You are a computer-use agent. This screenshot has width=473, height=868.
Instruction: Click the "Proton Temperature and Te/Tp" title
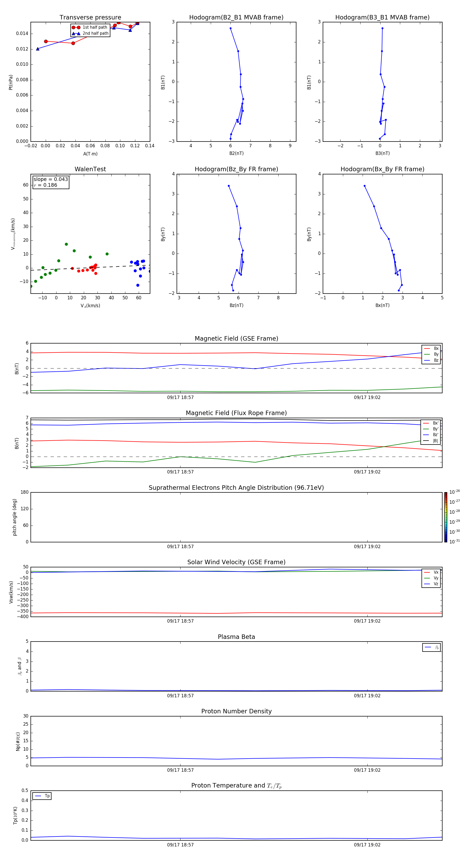(236, 786)
